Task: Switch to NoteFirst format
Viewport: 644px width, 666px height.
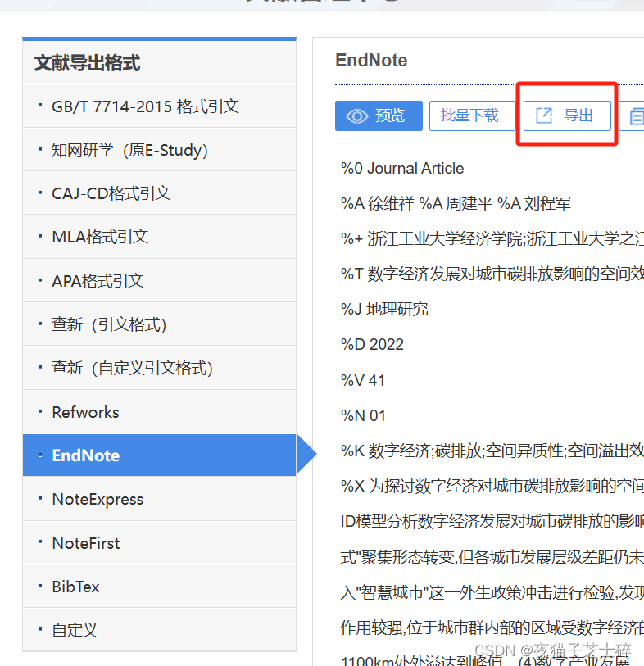Action: (x=159, y=543)
